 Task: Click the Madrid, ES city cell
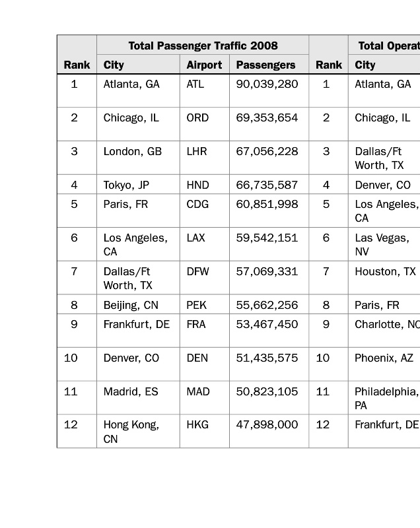coord(131,392)
